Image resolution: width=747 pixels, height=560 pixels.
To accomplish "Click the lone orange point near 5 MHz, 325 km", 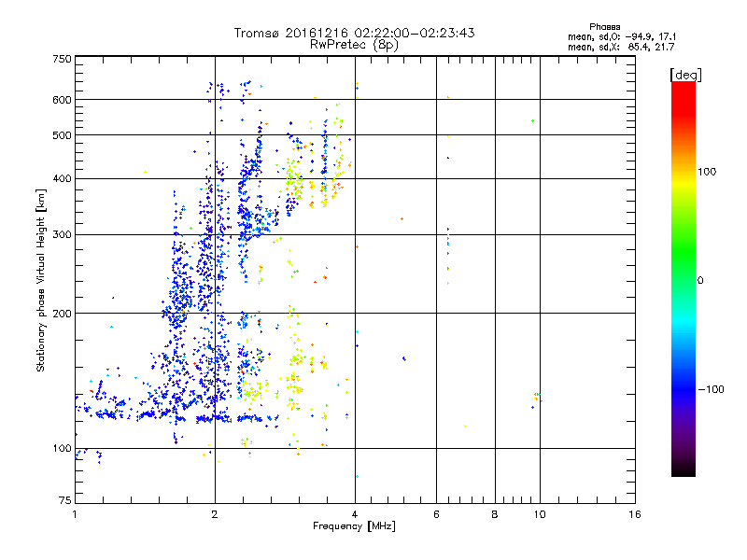I will point(402,219).
